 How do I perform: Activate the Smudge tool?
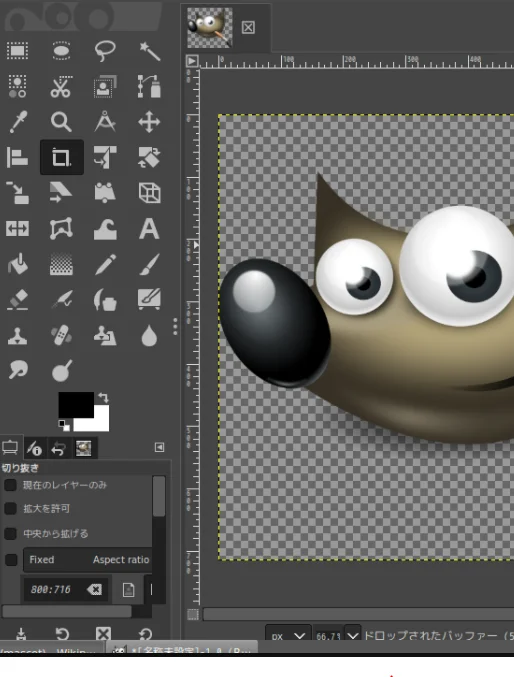[17, 370]
